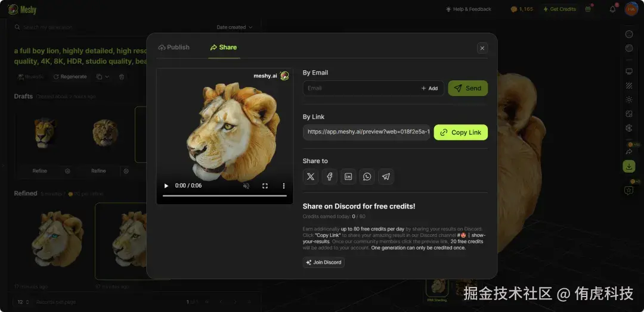Open settings gear for second draft
This screenshot has width=644, height=312.
coord(126,171)
